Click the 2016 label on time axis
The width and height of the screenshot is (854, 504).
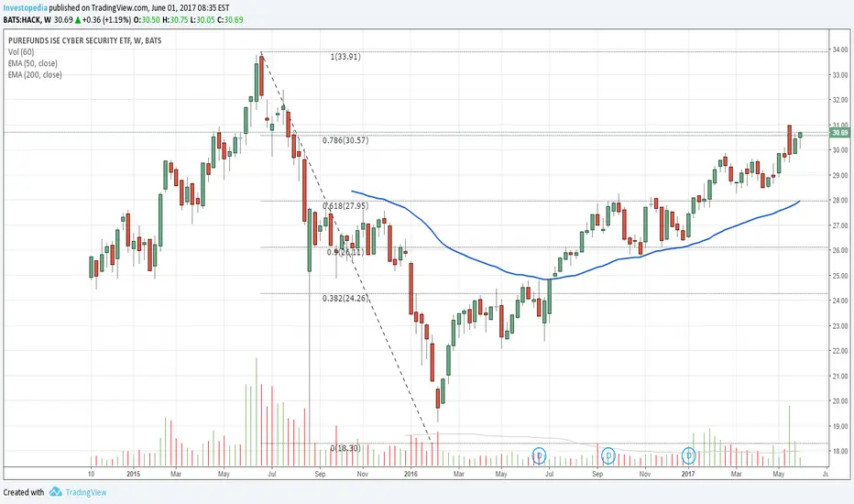[x=411, y=474]
